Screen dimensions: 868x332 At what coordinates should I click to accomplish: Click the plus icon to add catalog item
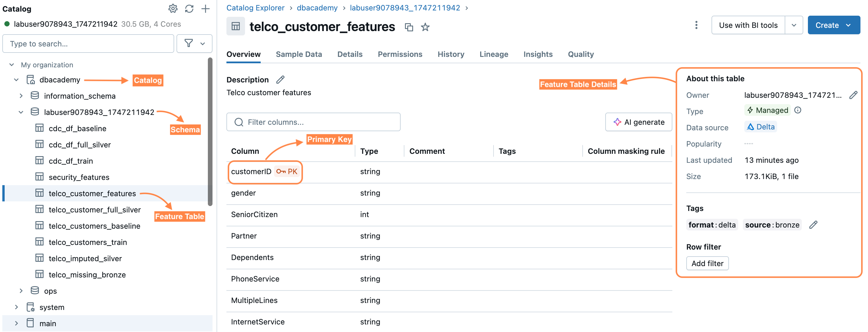[205, 9]
